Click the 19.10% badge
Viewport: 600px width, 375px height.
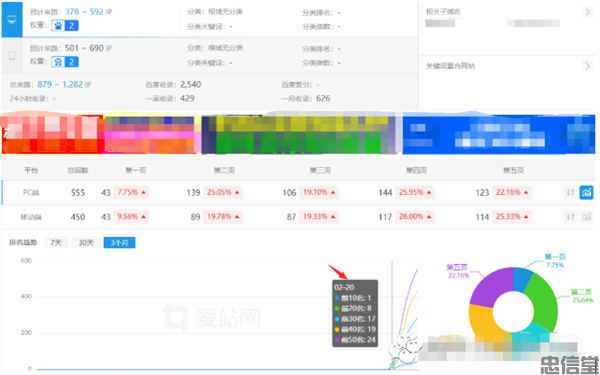(x=319, y=192)
